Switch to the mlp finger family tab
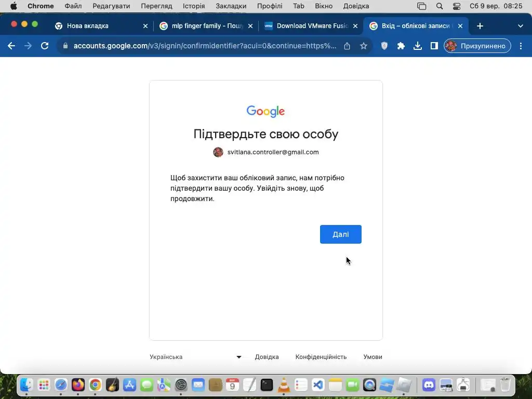The width and height of the screenshot is (532, 399). coord(207,26)
